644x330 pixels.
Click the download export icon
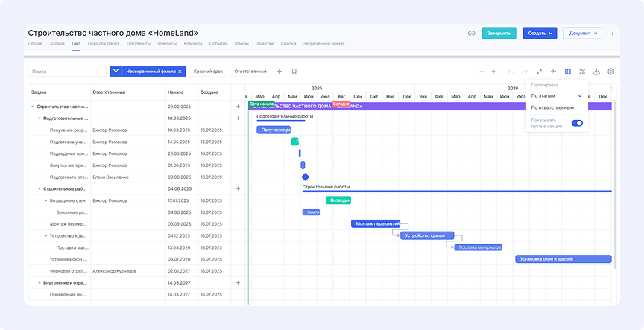coord(596,72)
